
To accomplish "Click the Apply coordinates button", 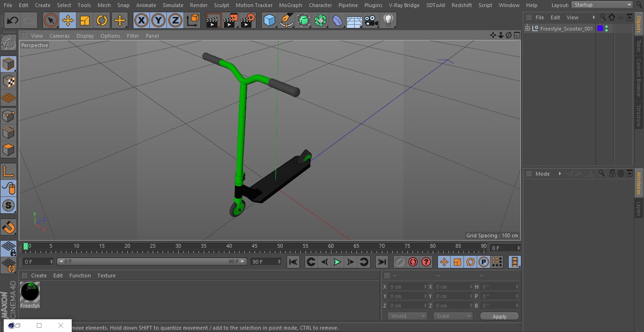I will (x=500, y=316).
